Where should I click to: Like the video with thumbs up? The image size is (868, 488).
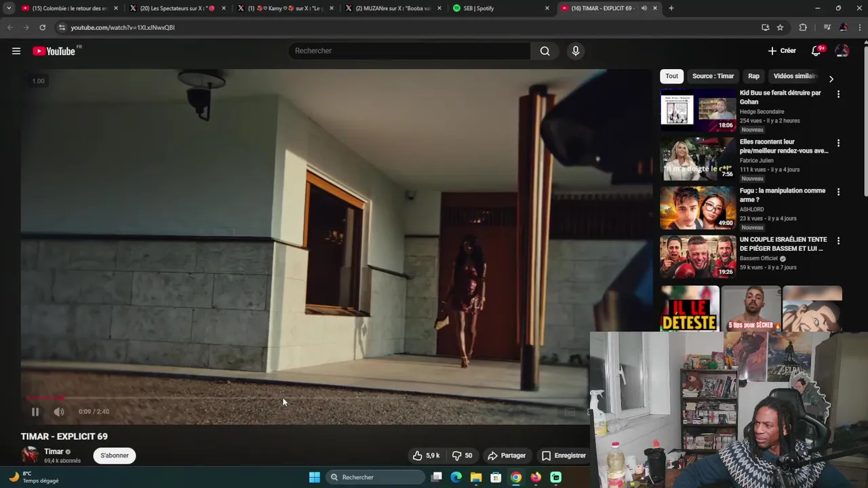pyautogui.click(x=427, y=455)
